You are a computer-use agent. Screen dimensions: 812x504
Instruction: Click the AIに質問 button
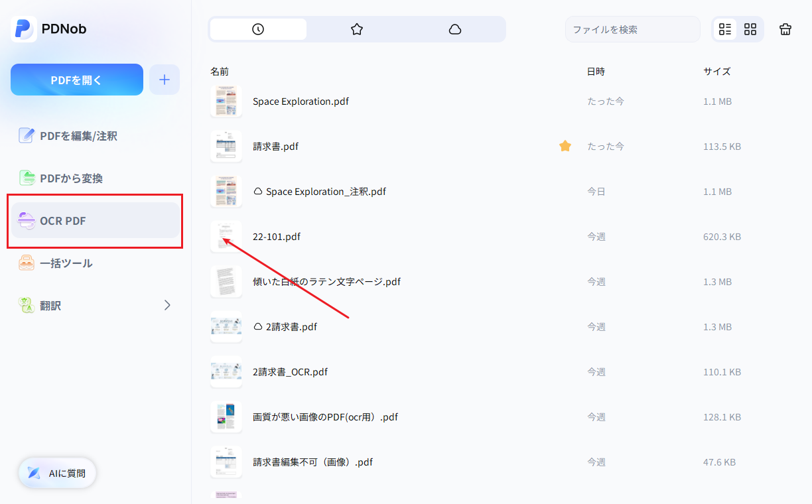pos(57,473)
